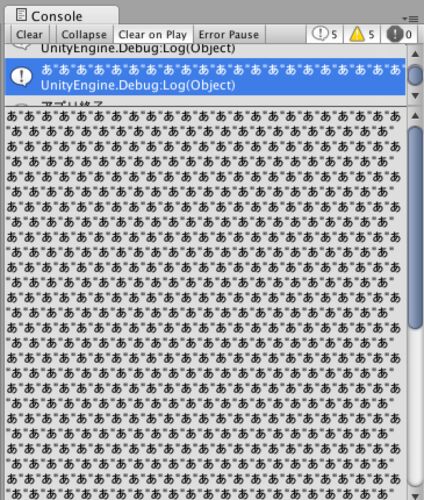
Task: Toggle the Collapse option
Action: pos(84,34)
